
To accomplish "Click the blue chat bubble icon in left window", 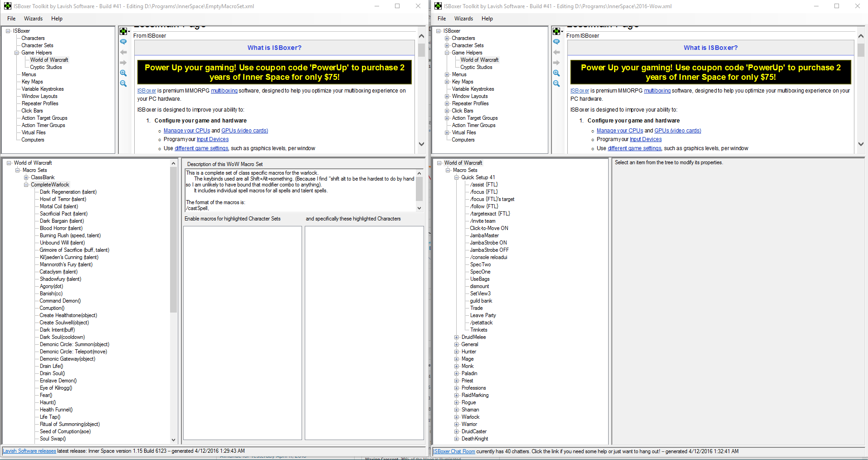I will pos(123,42).
